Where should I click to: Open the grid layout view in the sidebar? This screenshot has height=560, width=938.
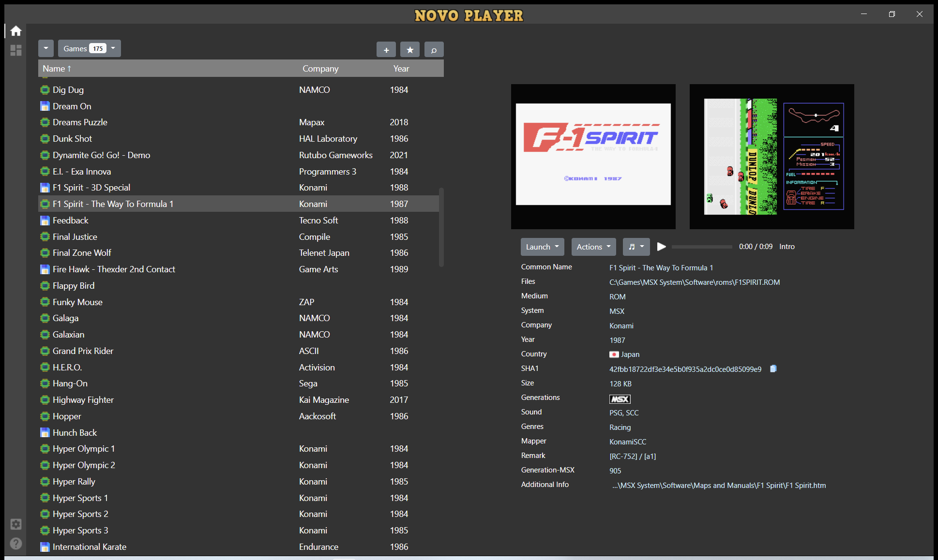coord(16,50)
